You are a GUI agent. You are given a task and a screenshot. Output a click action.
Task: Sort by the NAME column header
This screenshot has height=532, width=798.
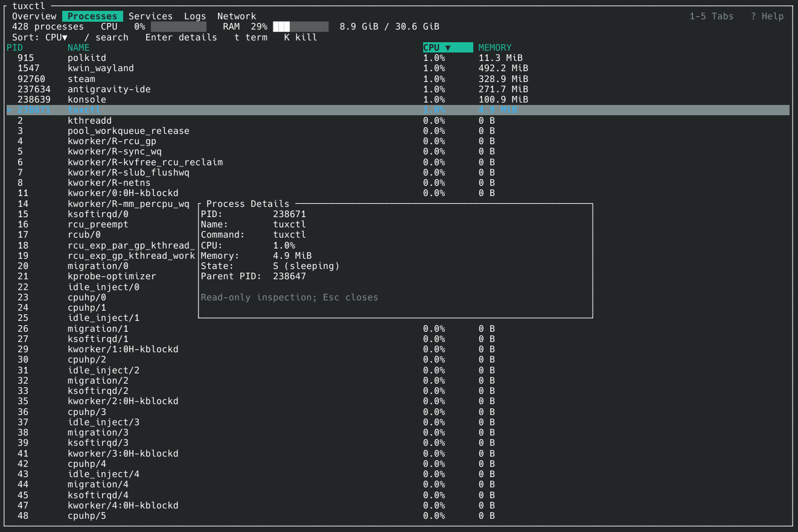[x=78, y=48]
